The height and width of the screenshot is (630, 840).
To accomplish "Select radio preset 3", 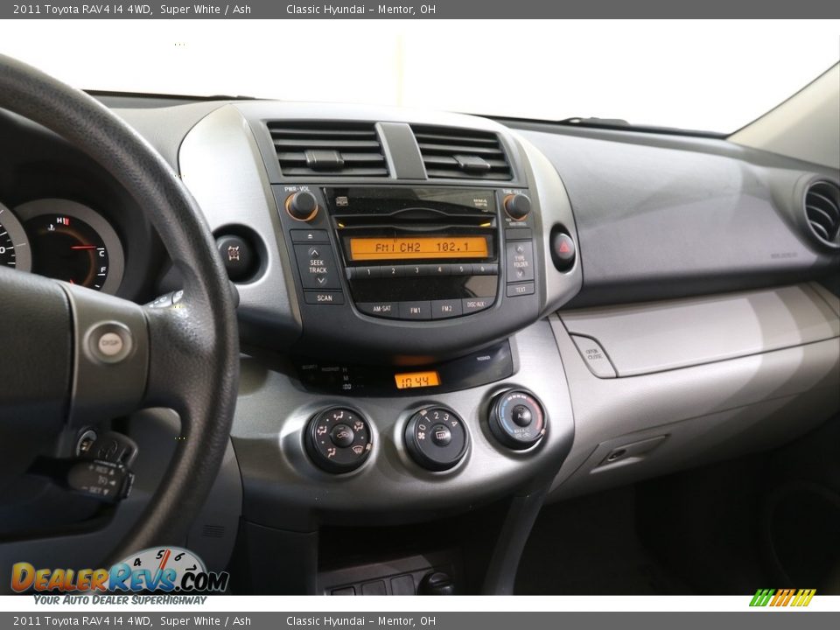I will (x=416, y=270).
